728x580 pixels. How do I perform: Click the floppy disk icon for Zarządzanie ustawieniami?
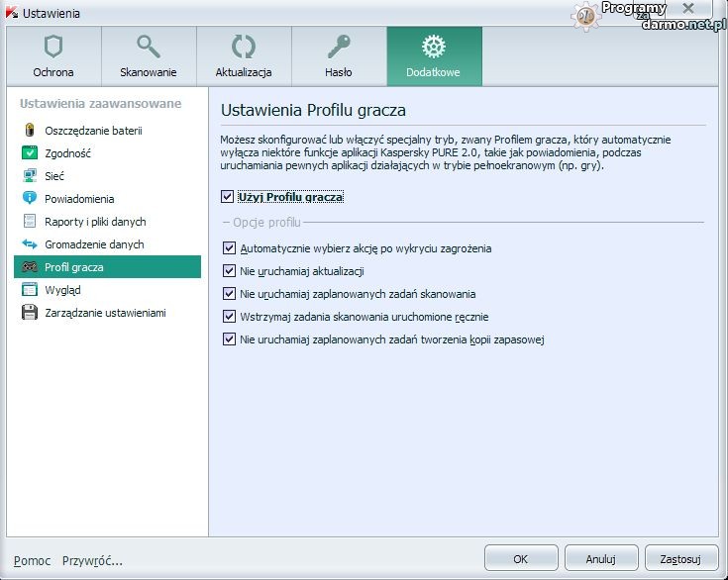[x=30, y=313]
